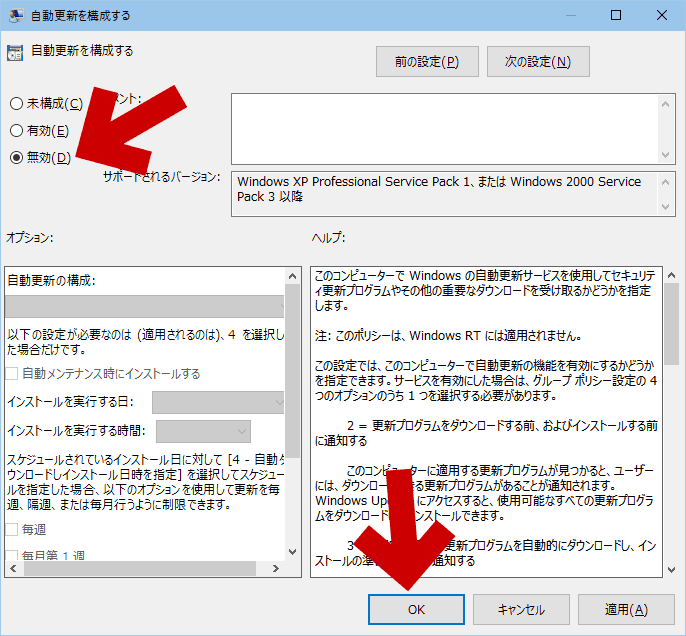The height and width of the screenshot is (636, 686).
Task: Click the キャンセル button
Action: point(521,609)
